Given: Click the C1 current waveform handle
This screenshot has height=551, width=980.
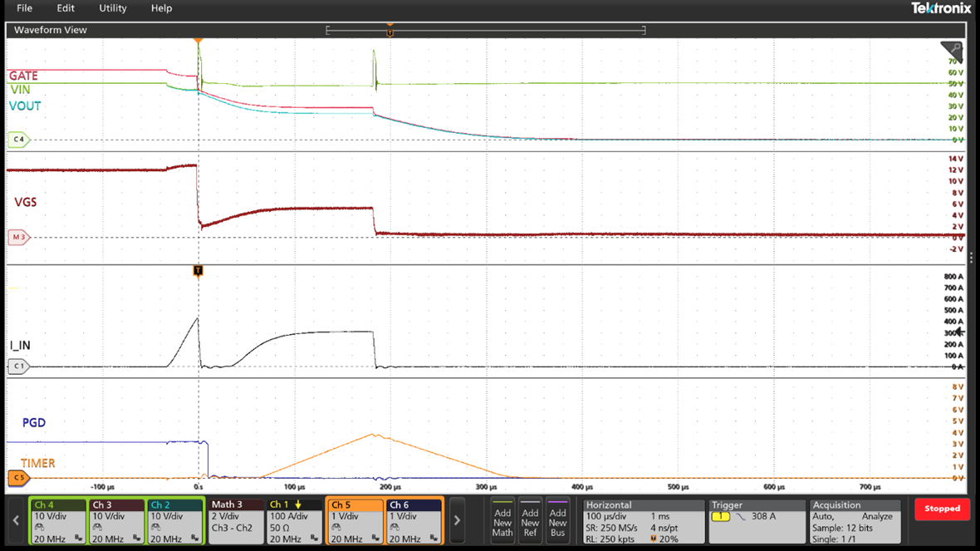Looking at the screenshot, I should pos(18,367).
